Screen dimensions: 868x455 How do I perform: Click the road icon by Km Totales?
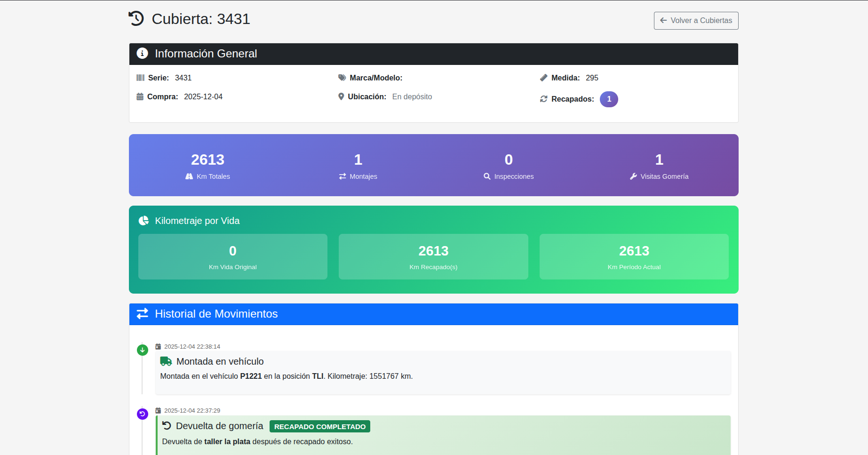coord(189,176)
